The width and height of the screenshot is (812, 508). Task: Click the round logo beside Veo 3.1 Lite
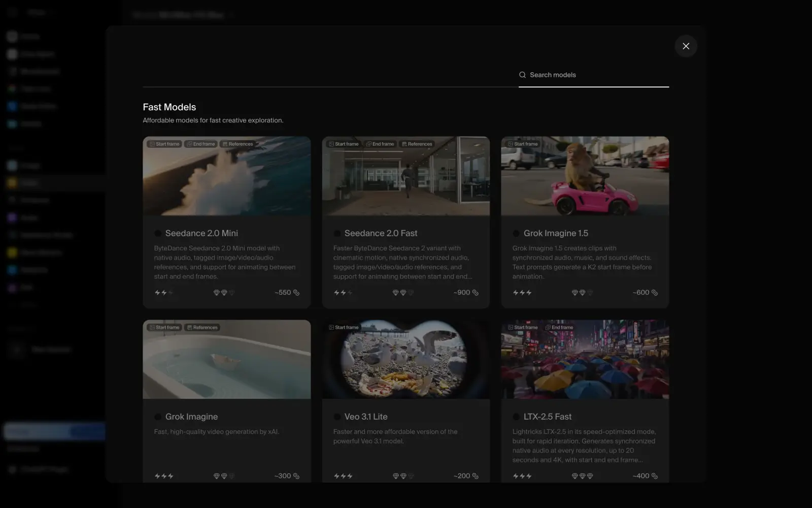click(x=337, y=417)
